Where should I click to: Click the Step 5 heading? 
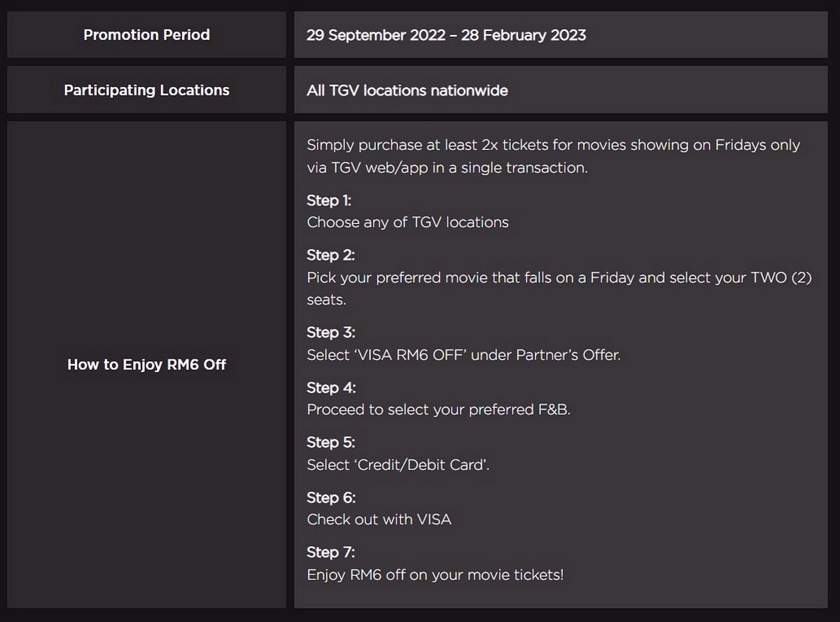[330, 443]
